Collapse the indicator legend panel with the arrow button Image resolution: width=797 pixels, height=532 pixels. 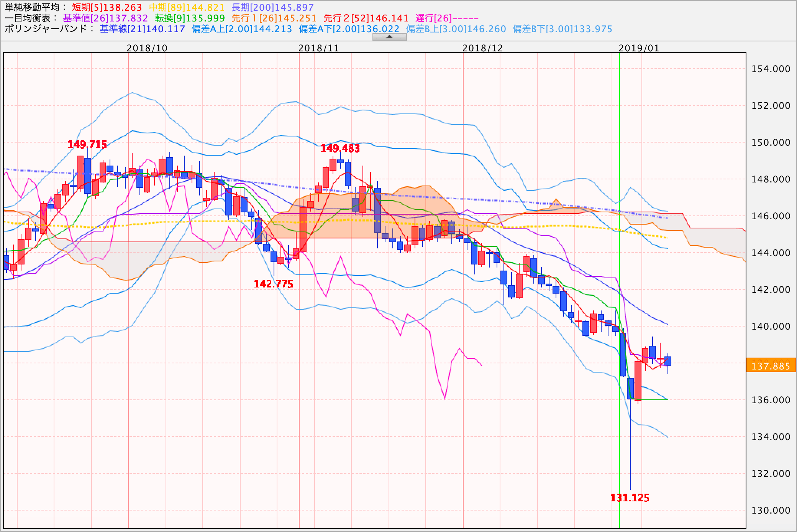(389, 37)
